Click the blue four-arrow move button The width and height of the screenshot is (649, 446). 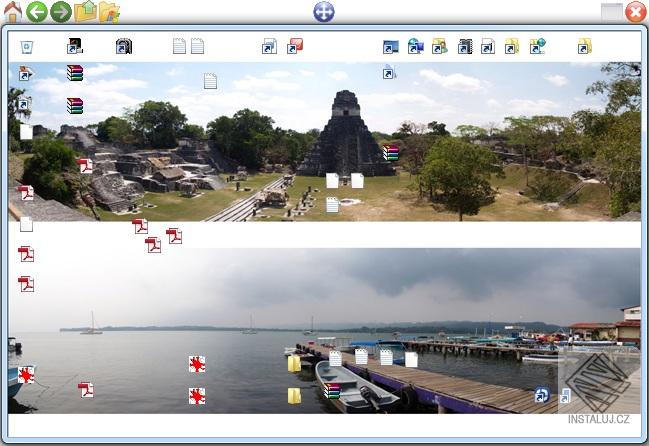pyautogui.click(x=324, y=12)
